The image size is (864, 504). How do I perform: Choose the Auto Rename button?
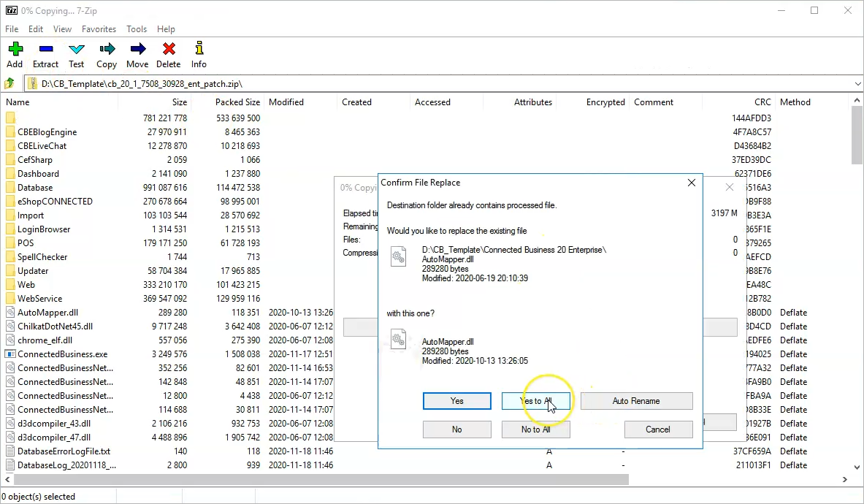tap(636, 401)
